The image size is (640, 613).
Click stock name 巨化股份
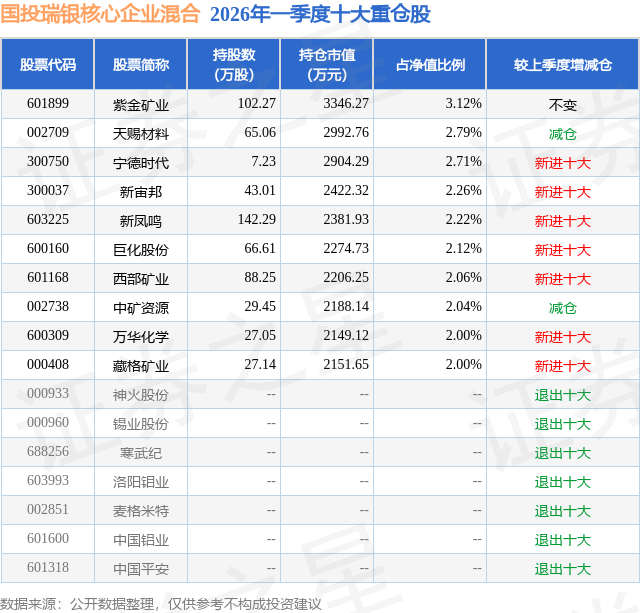(141, 249)
